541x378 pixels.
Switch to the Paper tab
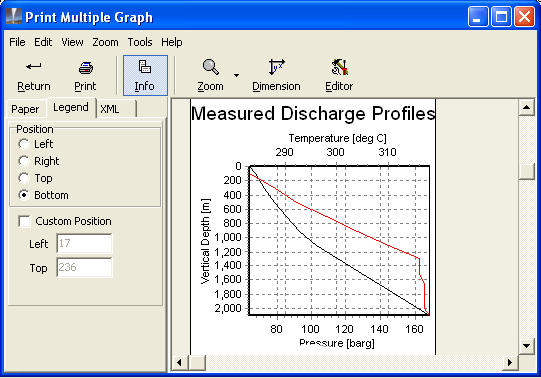25,109
